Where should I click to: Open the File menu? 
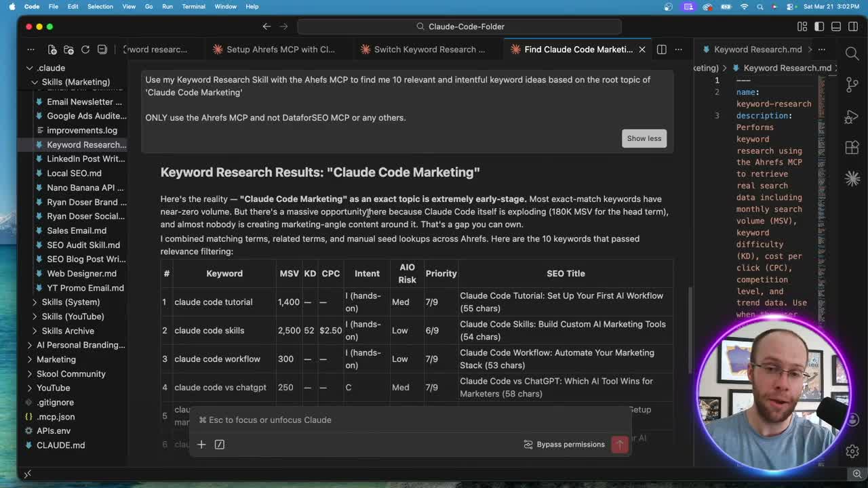pos(53,7)
